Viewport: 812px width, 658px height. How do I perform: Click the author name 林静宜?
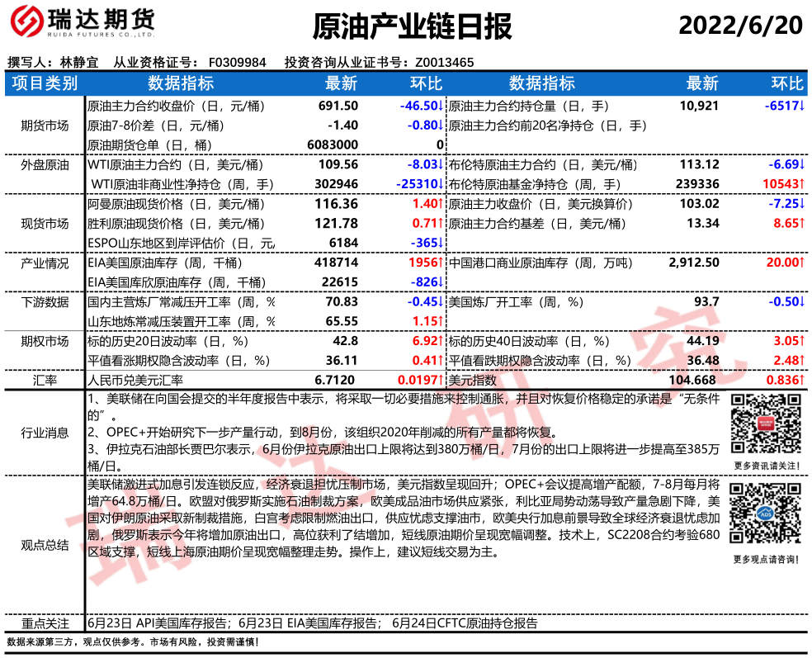click(80, 63)
